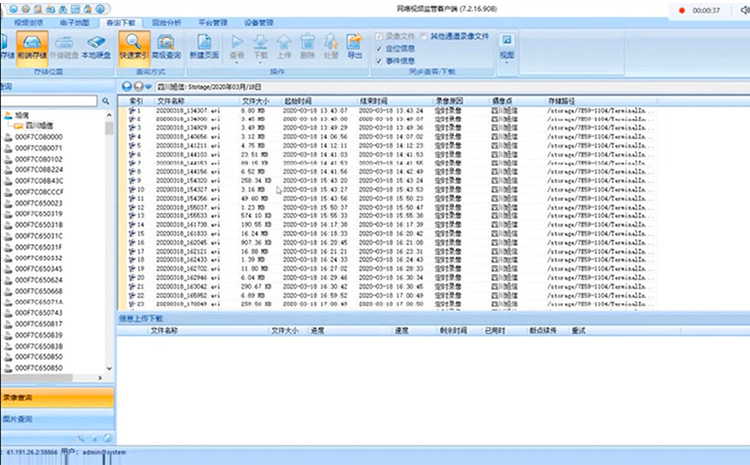750x465 pixels.
Task: Open dropdown arrow beside the storage path
Action: pyautogui.click(x=148, y=87)
